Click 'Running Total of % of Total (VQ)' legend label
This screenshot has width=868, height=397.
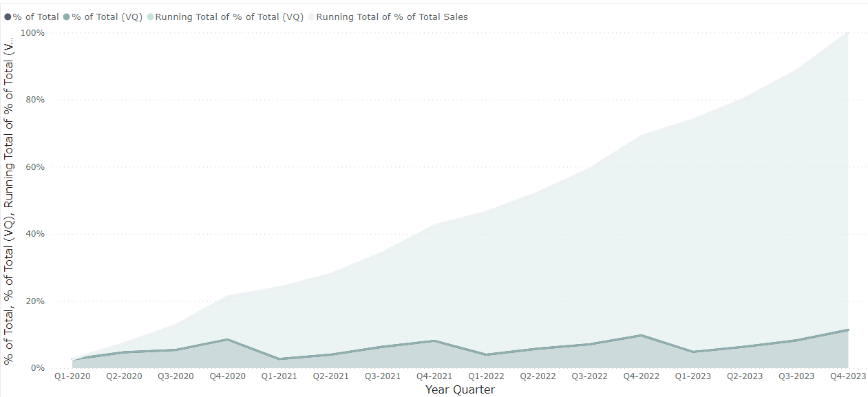click(229, 17)
